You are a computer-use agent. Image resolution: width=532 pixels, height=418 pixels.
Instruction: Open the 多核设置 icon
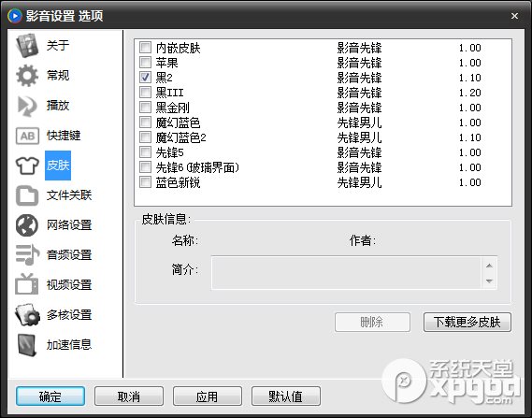[27, 314]
